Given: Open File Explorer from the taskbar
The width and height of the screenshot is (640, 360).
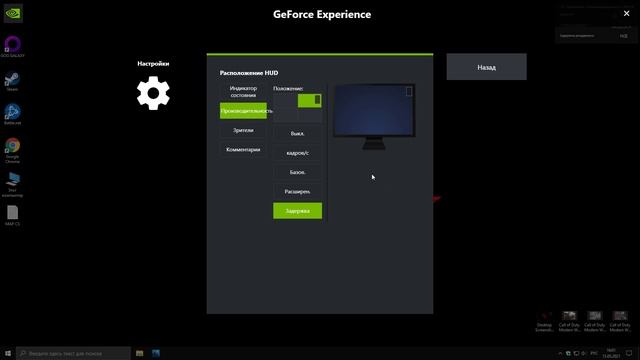Looking at the screenshot, I should point(140,353).
